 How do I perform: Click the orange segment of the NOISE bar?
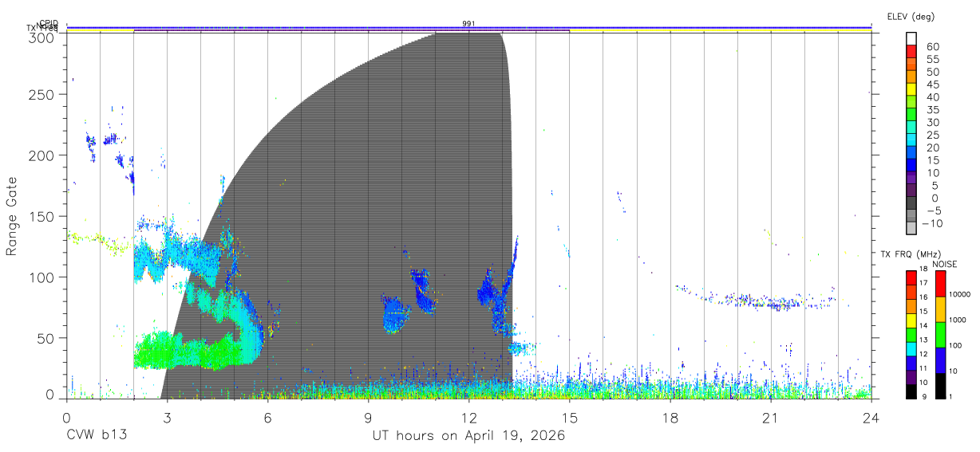(x=941, y=309)
